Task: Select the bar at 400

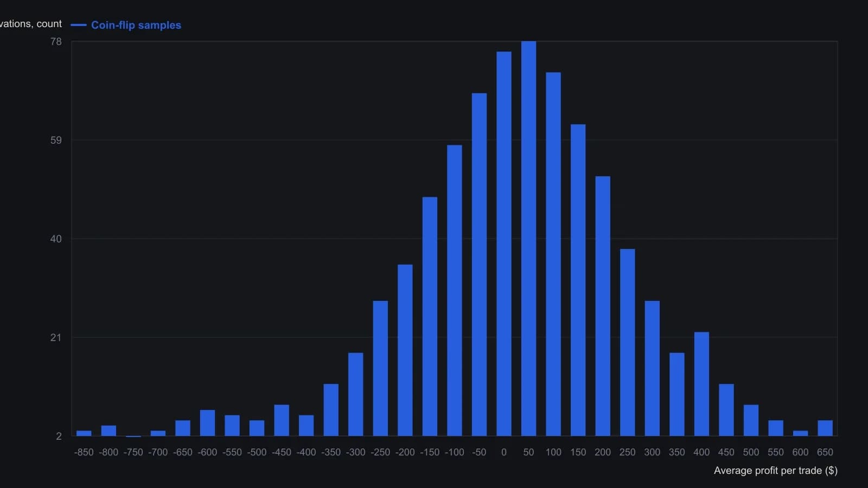Action: click(701, 384)
